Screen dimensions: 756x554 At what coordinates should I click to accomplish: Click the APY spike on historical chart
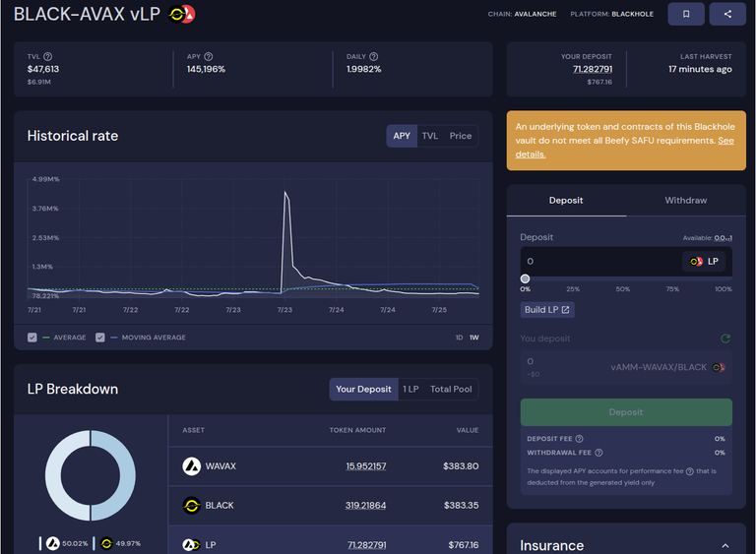285,193
